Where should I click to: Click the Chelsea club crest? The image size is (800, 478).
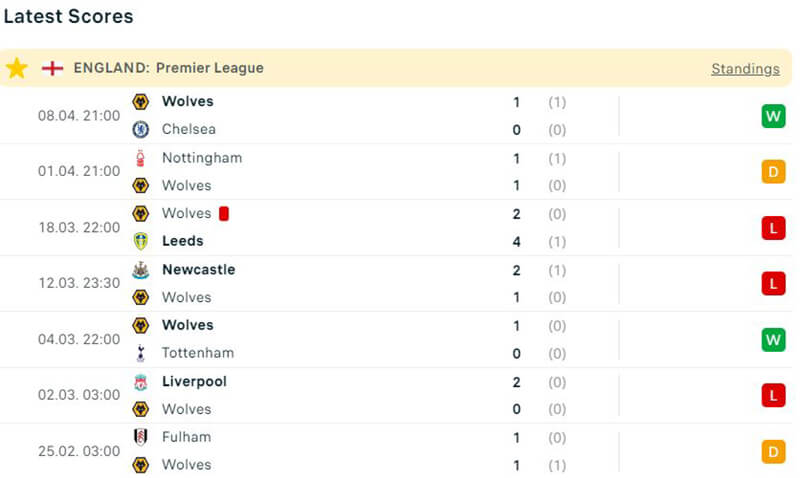pyautogui.click(x=141, y=129)
